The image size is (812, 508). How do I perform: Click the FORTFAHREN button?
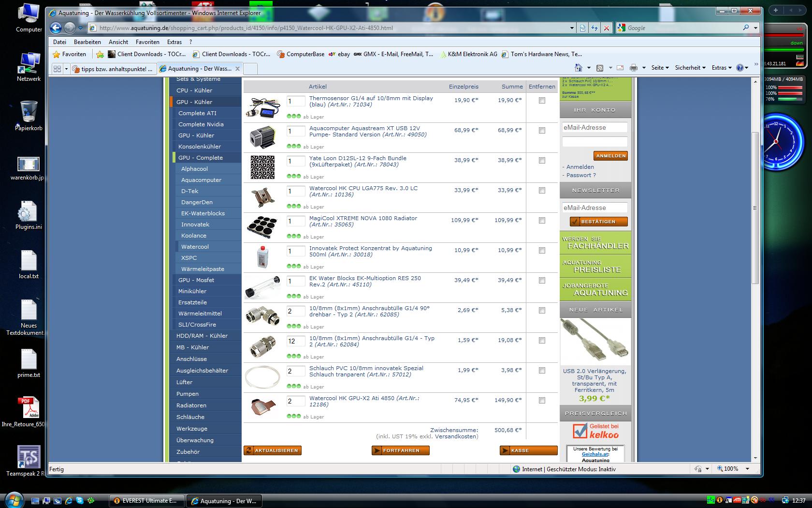tap(401, 450)
